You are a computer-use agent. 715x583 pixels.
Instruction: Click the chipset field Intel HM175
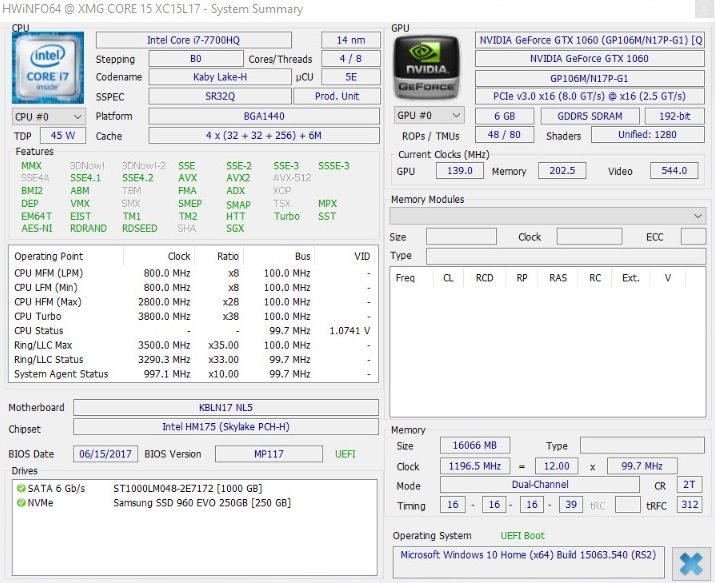click(226, 427)
